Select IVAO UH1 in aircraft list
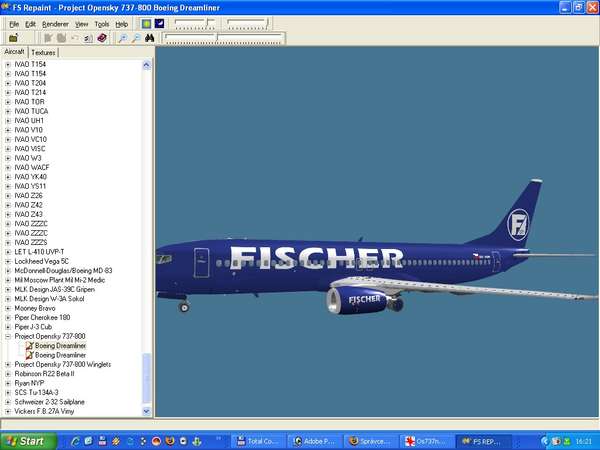 (29, 121)
